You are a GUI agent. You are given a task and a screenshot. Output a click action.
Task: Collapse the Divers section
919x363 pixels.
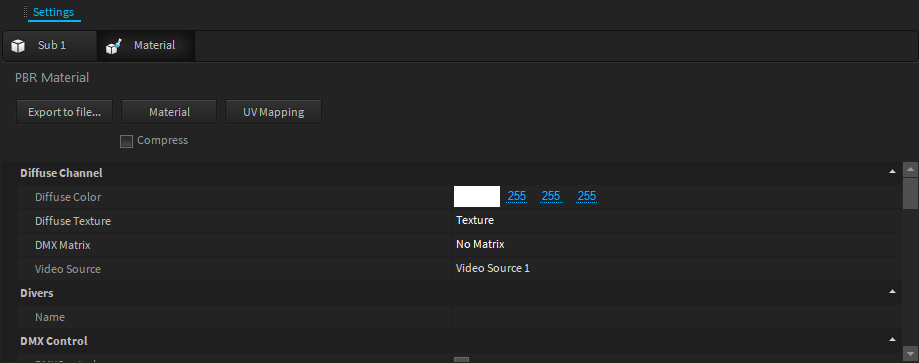point(892,291)
